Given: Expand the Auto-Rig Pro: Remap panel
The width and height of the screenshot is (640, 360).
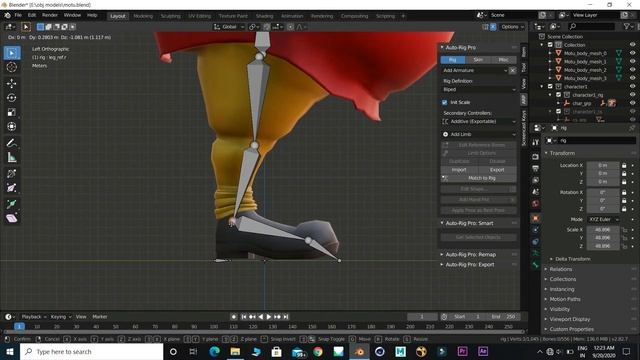Looking at the screenshot, I should (x=470, y=255).
